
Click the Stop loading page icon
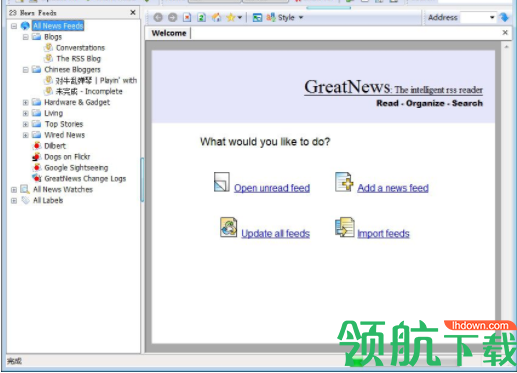click(x=187, y=17)
